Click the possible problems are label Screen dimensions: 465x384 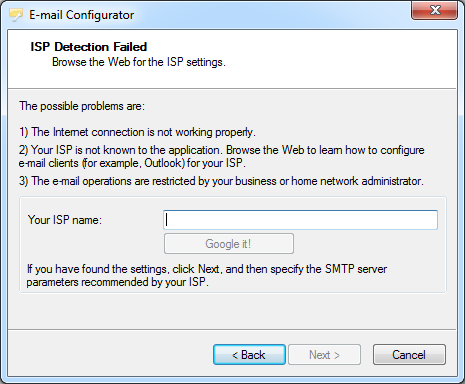tap(82, 106)
